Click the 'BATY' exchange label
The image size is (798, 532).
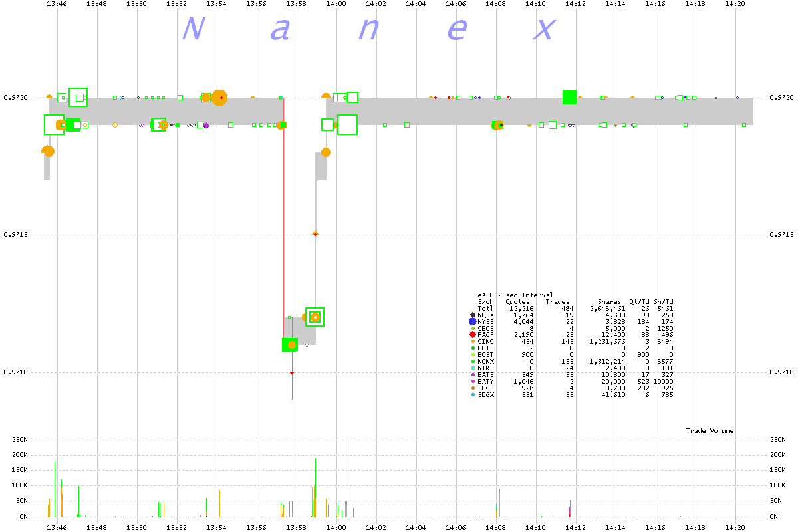(485, 381)
